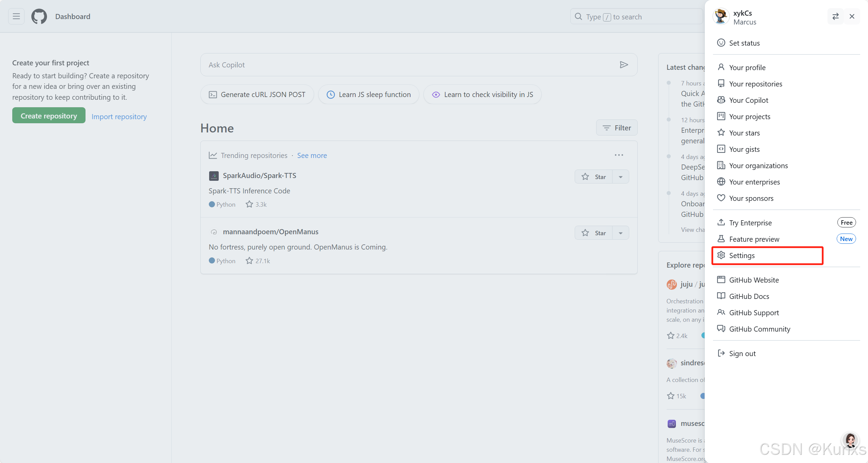This screenshot has width=868, height=463.
Task: Star the mannaandpoem/OpenManus repository
Action: [594, 233]
